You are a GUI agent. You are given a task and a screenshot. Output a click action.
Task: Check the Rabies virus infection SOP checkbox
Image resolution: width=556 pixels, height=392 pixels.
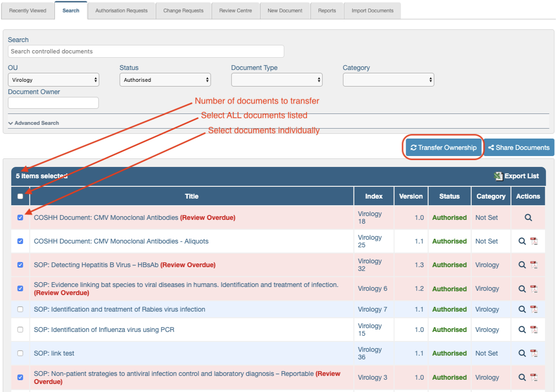pos(20,309)
